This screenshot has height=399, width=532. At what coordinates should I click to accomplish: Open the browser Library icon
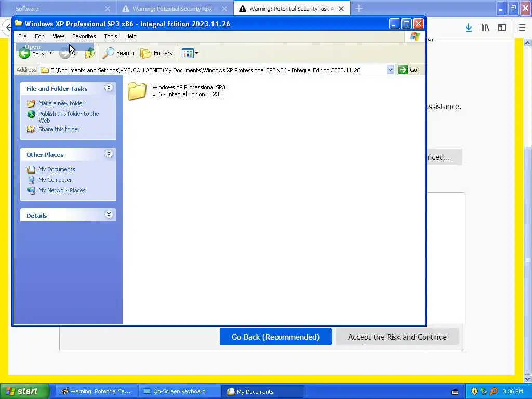(485, 28)
